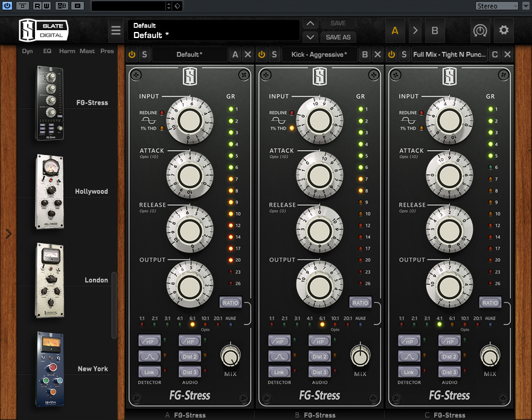Viewport: 532px width, 420px height.
Task: Click the SAVE AS button
Action: 338,37
